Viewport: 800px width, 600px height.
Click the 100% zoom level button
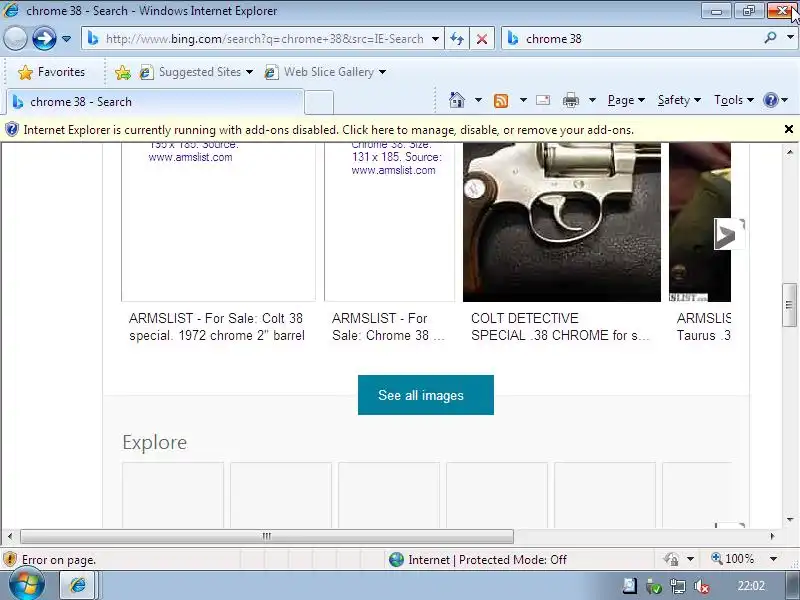(x=733, y=559)
